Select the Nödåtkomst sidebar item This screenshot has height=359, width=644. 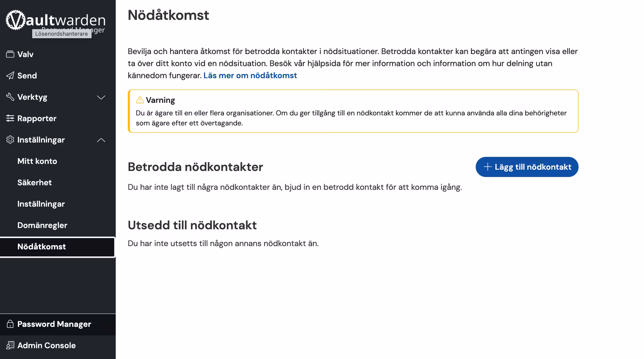(x=42, y=246)
